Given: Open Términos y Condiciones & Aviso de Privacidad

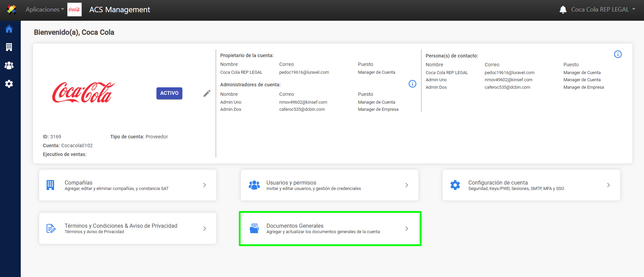Looking at the screenshot, I should point(128,228).
